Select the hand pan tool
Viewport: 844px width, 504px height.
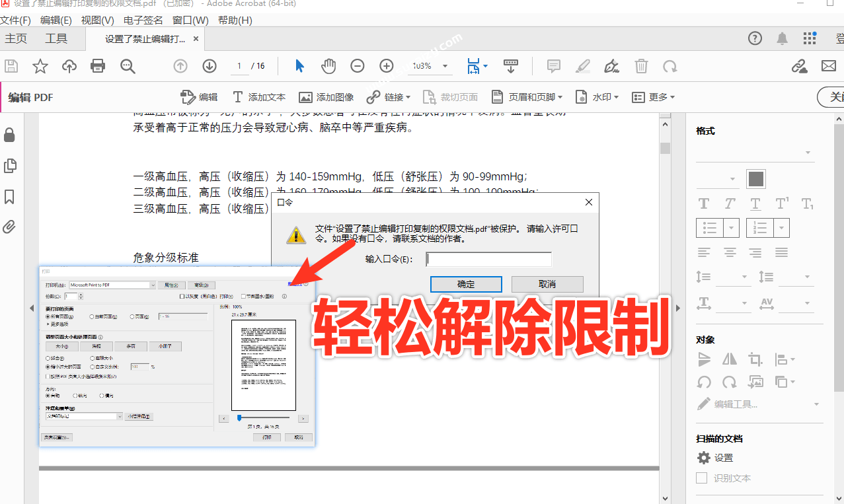coord(328,65)
